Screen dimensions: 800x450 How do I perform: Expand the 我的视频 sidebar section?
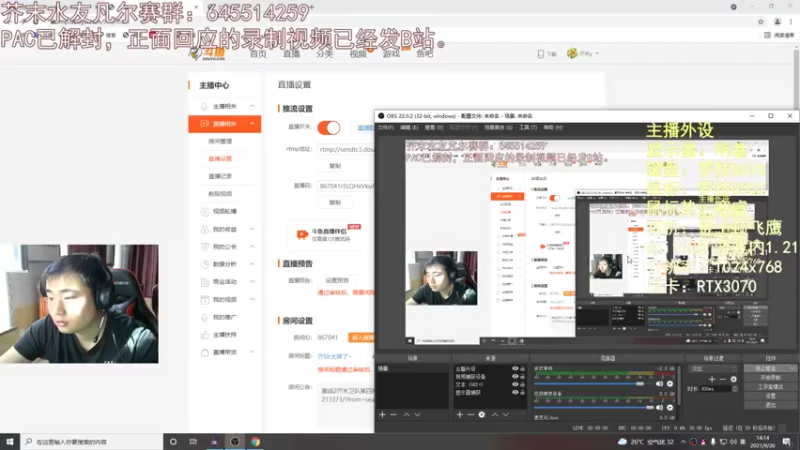point(252,299)
